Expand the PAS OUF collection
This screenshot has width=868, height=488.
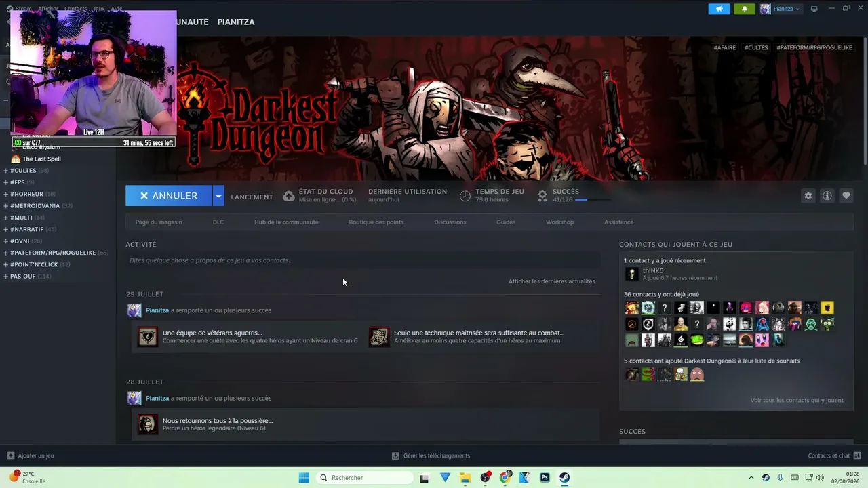5,277
